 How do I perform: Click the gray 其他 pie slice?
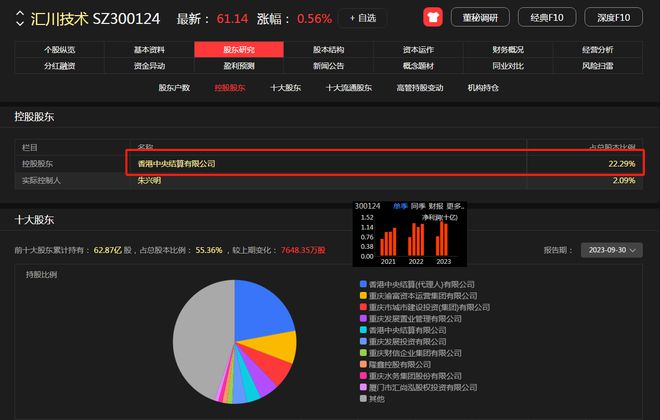tap(202, 337)
